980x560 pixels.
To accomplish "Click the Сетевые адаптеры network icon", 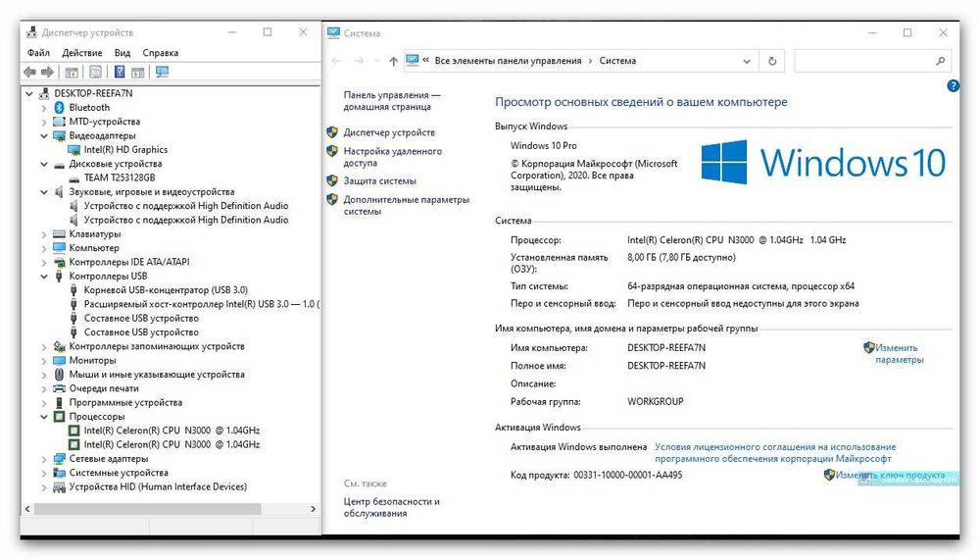I will click(x=60, y=459).
